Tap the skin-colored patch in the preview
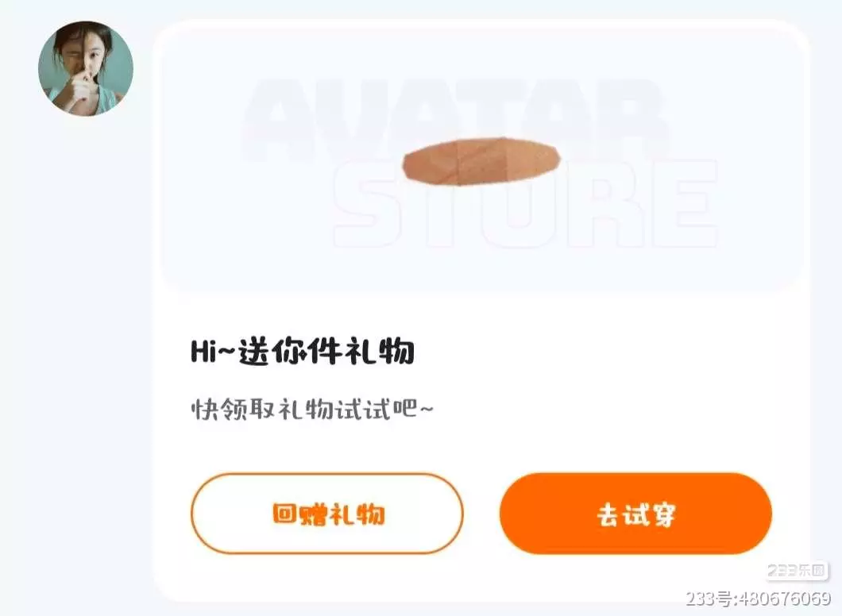Screen dimensions: 842x616 pos(481,160)
